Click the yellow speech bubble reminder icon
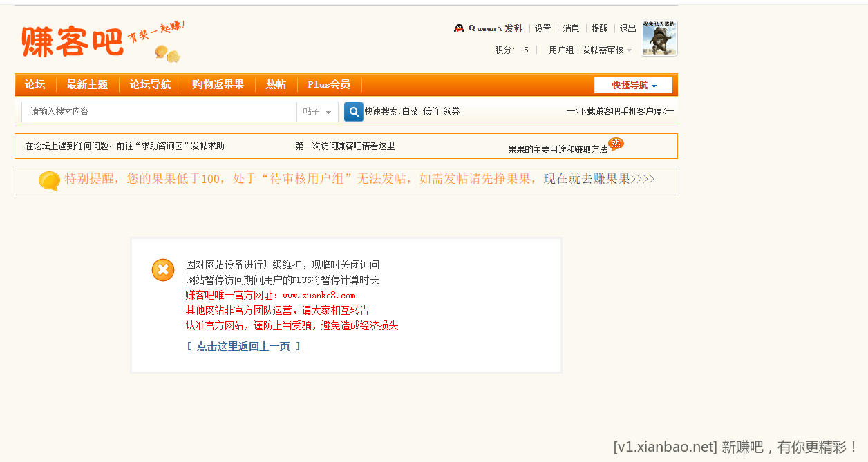This screenshot has width=868, height=462. [49, 180]
